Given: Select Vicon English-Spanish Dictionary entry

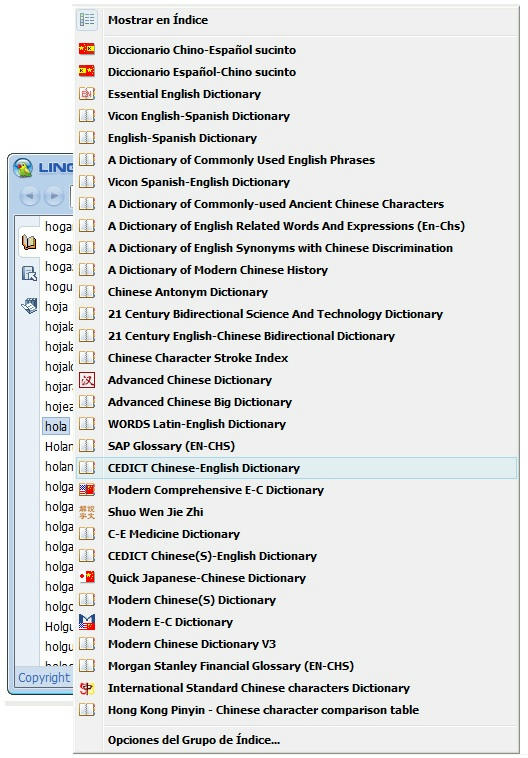Looking at the screenshot, I should click(296, 116).
